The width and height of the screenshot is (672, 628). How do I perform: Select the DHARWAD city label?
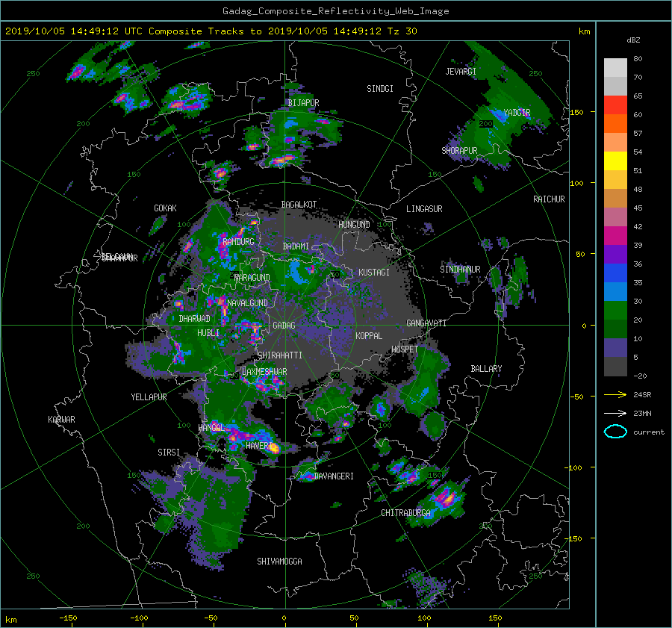pos(195,319)
